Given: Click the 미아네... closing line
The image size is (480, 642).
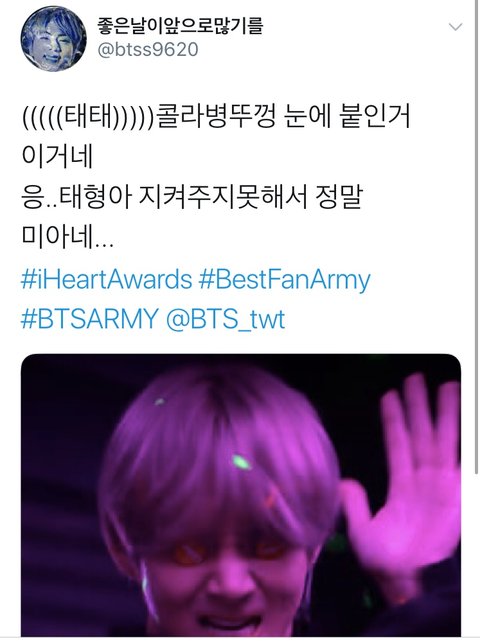Looking at the screenshot, I should [68, 237].
